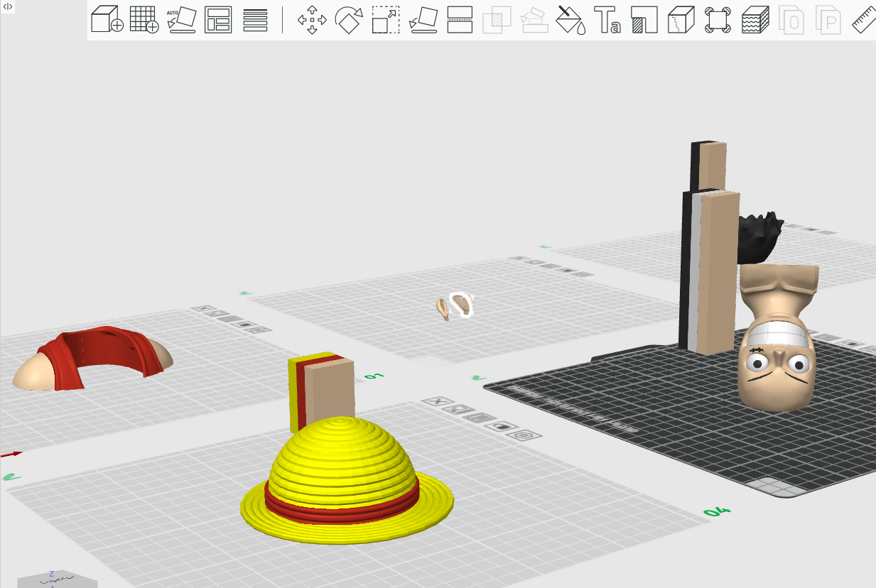Open the Cut tool
876x588 pixels.
click(460, 20)
